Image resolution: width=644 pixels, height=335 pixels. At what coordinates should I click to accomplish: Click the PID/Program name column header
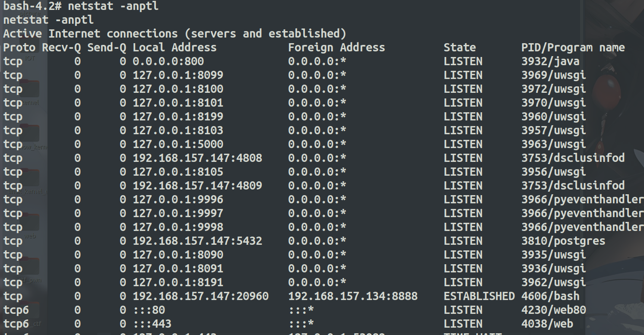(573, 47)
